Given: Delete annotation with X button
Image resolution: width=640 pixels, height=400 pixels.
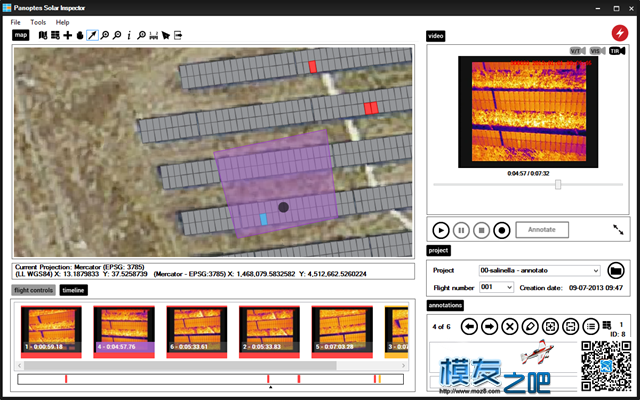Looking at the screenshot, I should (x=510, y=327).
